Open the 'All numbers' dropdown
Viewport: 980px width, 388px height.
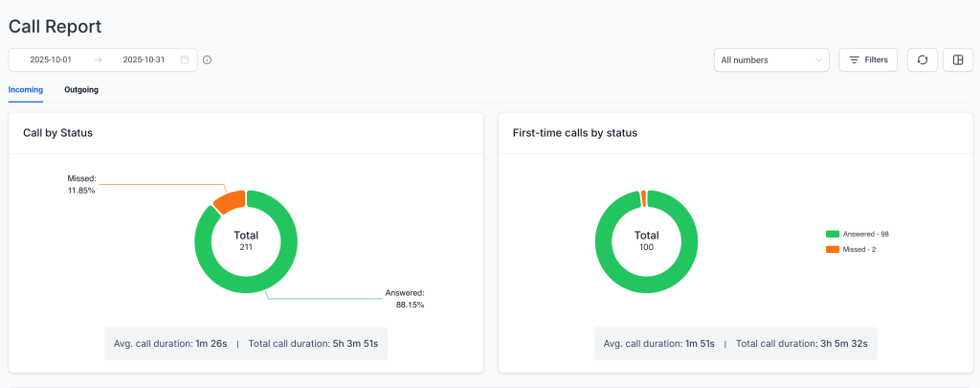coord(766,60)
